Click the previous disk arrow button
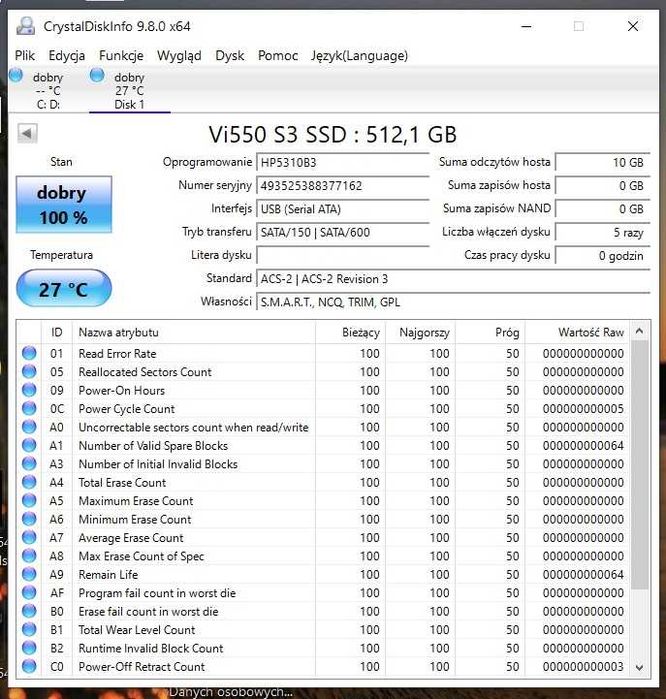Viewport: 666px width, 699px height. [x=27, y=133]
